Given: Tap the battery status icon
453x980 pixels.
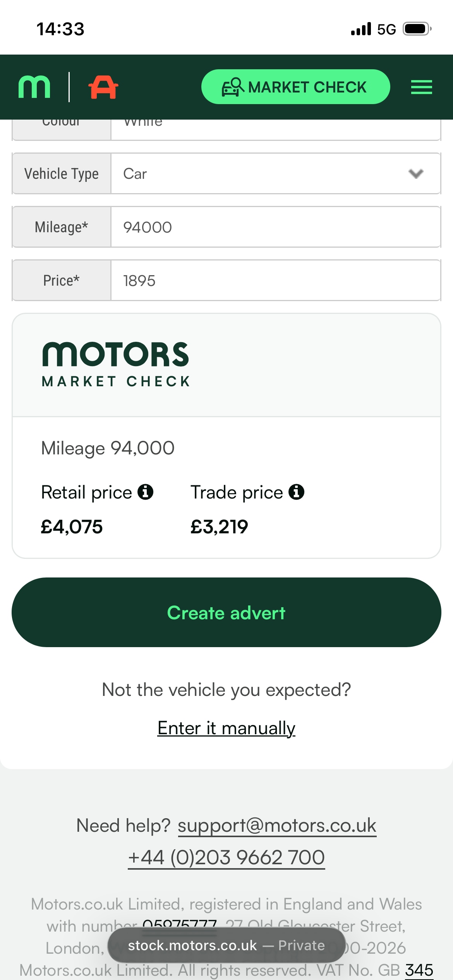Looking at the screenshot, I should (417, 29).
